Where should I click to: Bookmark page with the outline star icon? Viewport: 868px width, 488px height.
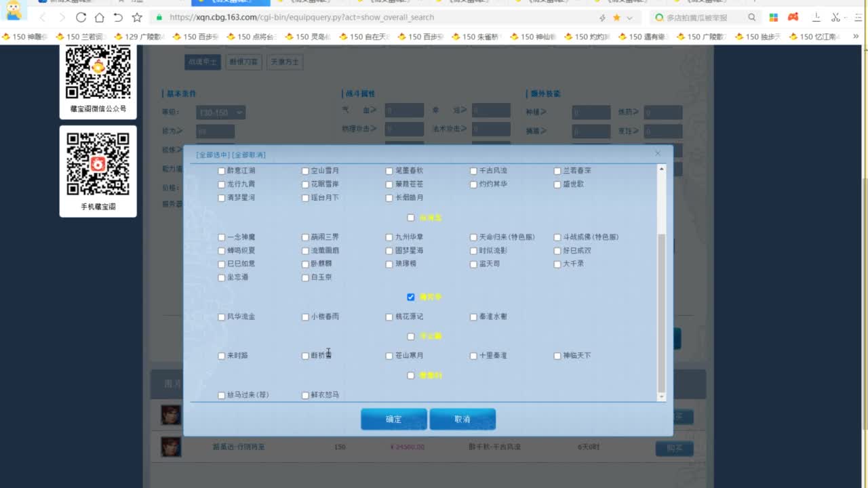pyautogui.click(x=137, y=18)
